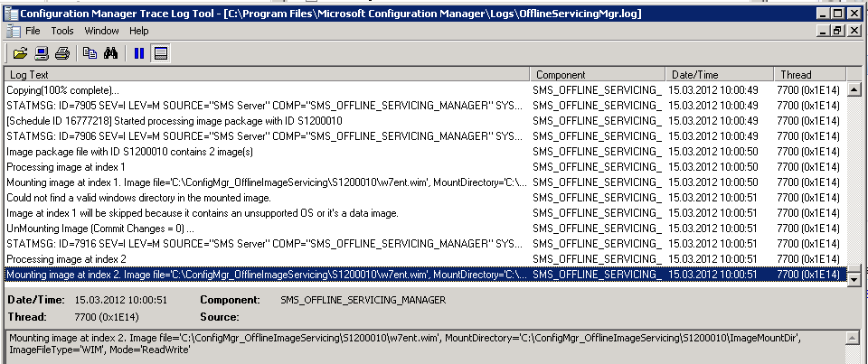
Task: Pause log updating with blue pause icon
Action: (x=139, y=53)
